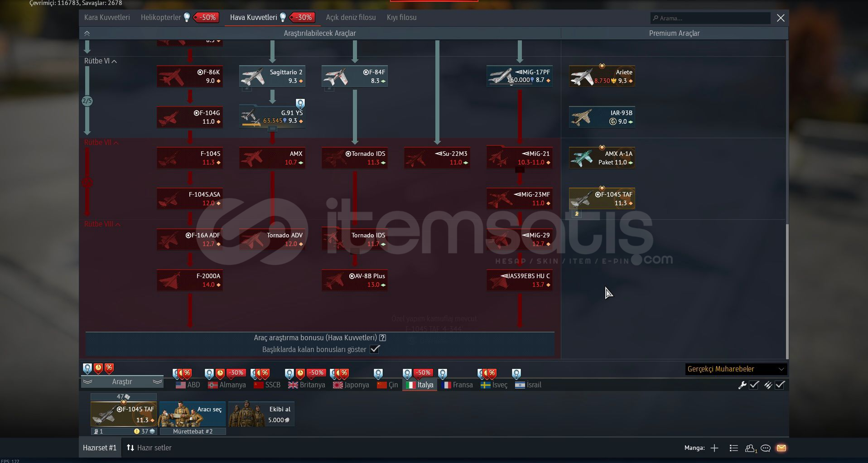Image resolution: width=868 pixels, height=463 pixels.
Task: Collapse the Rütbe VIII rank section
Action: pos(102,224)
